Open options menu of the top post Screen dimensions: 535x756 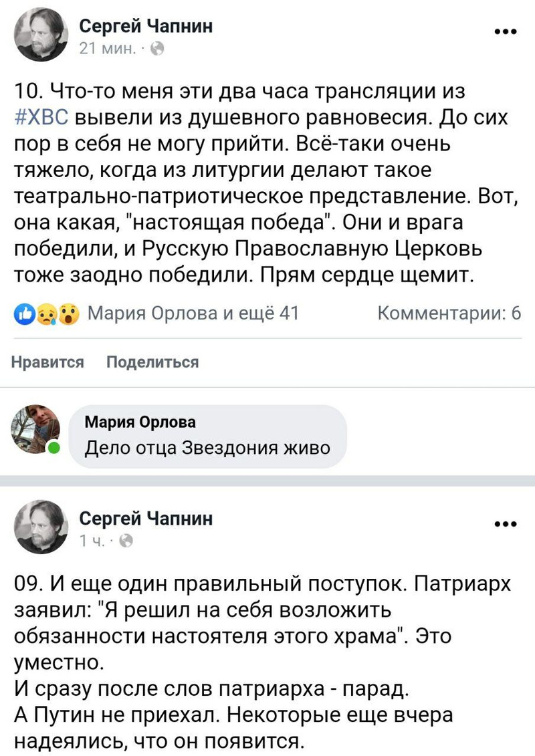[505, 31]
